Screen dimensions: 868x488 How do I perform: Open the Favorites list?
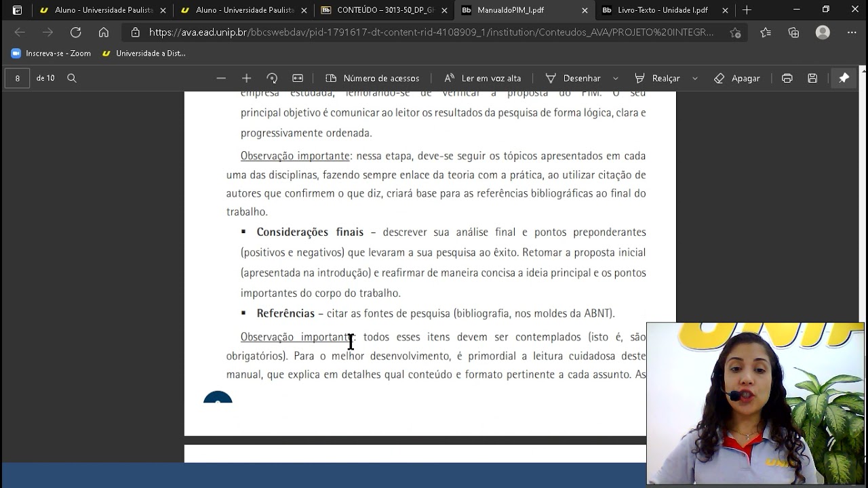pyautogui.click(x=766, y=33)
